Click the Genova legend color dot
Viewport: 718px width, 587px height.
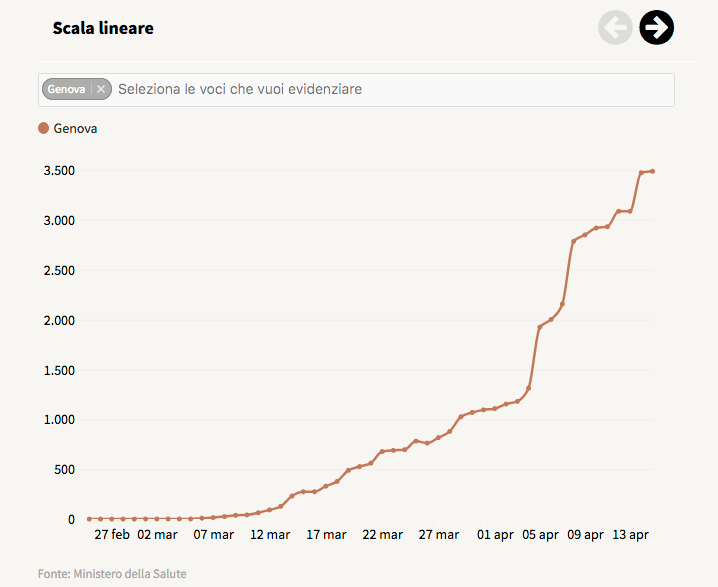coord(44,128)
